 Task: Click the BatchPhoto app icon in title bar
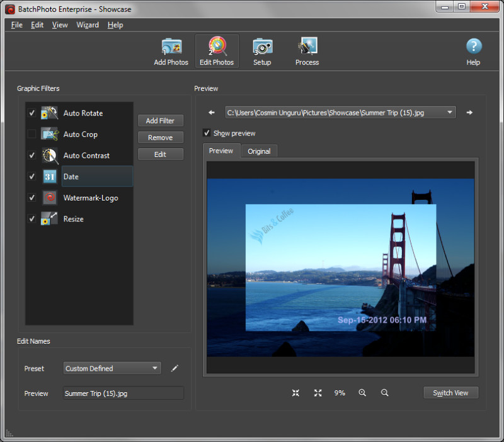click(x=10, y=9)
